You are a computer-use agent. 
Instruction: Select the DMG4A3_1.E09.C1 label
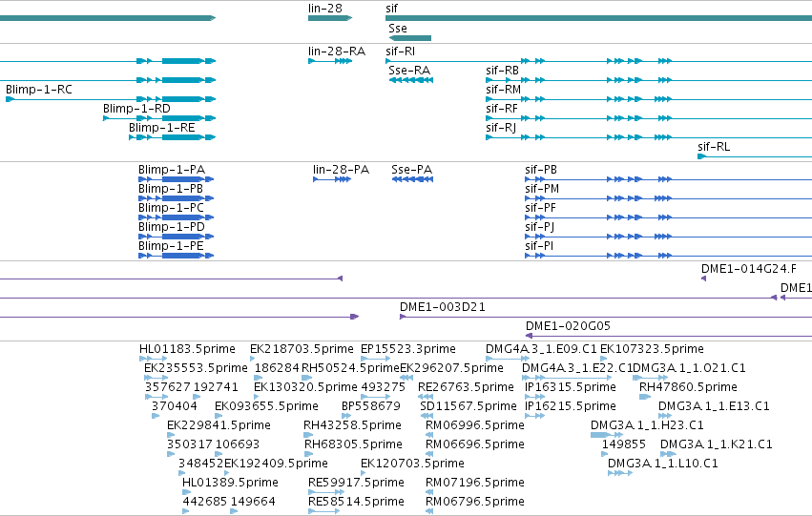[541, 349]
